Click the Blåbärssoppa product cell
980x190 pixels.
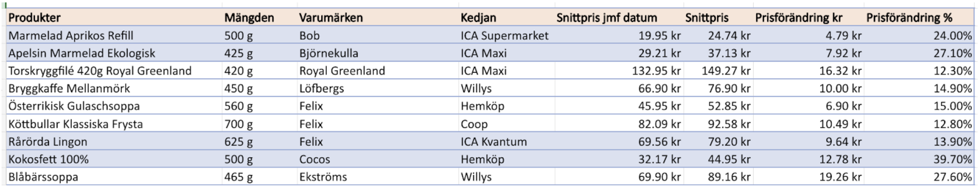coord(43,177)
